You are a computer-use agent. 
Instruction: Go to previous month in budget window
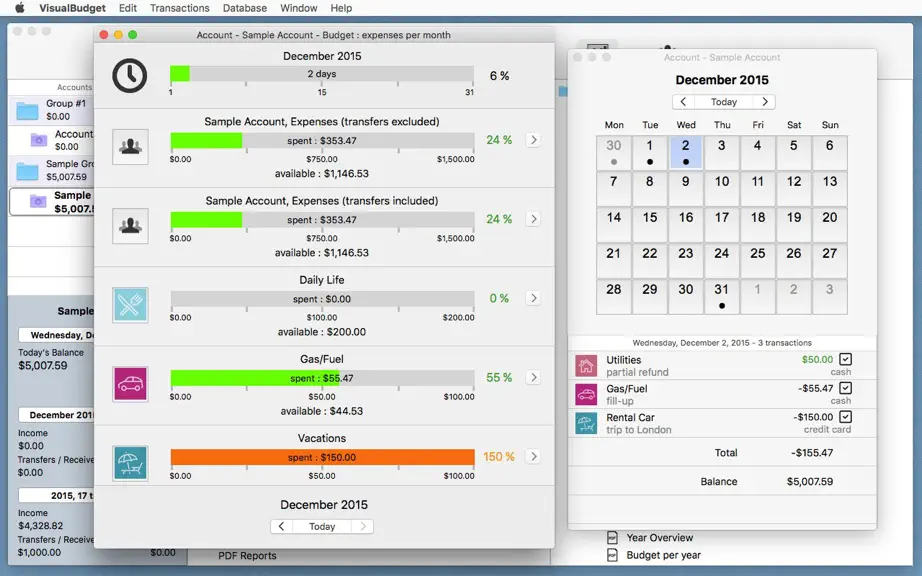coord(281,526)
